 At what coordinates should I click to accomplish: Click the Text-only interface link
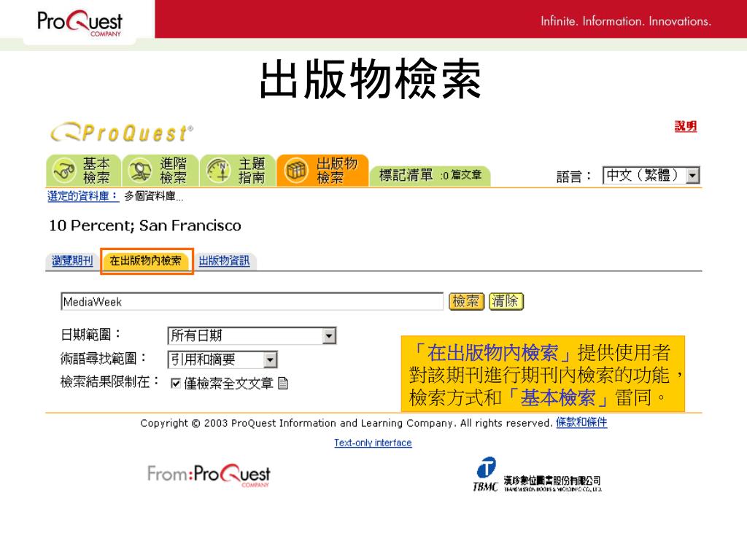pyautogui.click(x=373, y=443)
